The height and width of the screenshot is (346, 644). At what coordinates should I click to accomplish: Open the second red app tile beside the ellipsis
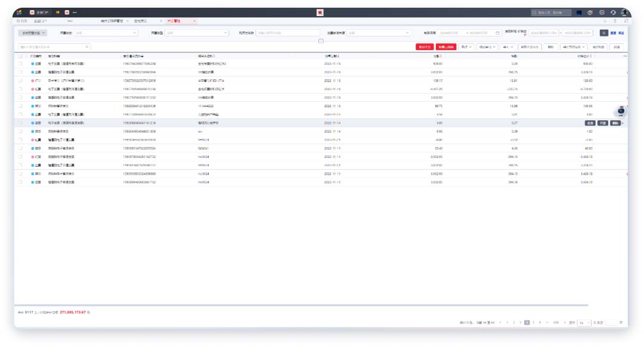[x=67, y=13]
